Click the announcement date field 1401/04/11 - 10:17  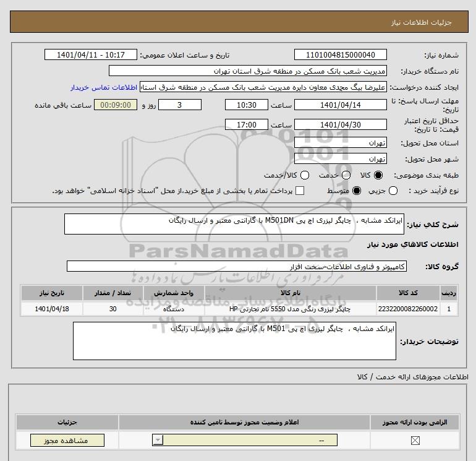pyautogui.click(x=90, y=54)
